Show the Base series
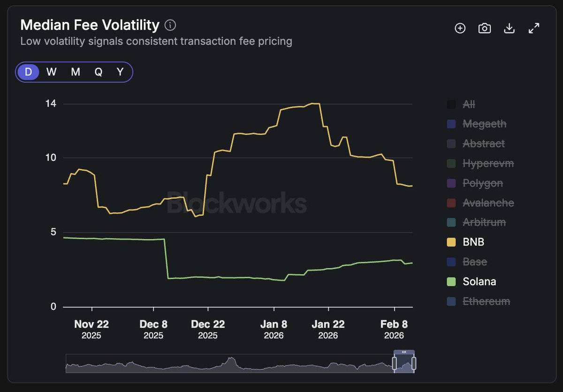This screenshot has width=563, height=392. (467, 262)
